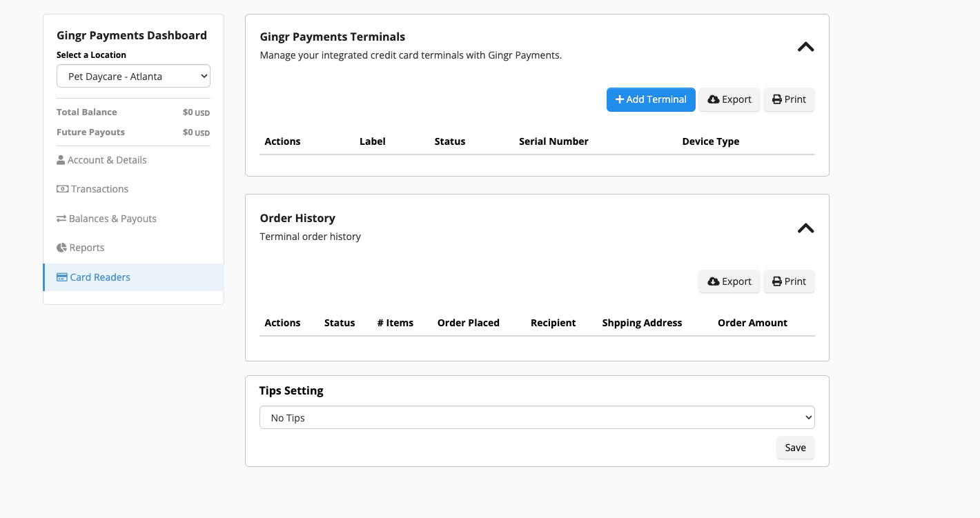
Task: Export the order history
Action: point(729,281)
